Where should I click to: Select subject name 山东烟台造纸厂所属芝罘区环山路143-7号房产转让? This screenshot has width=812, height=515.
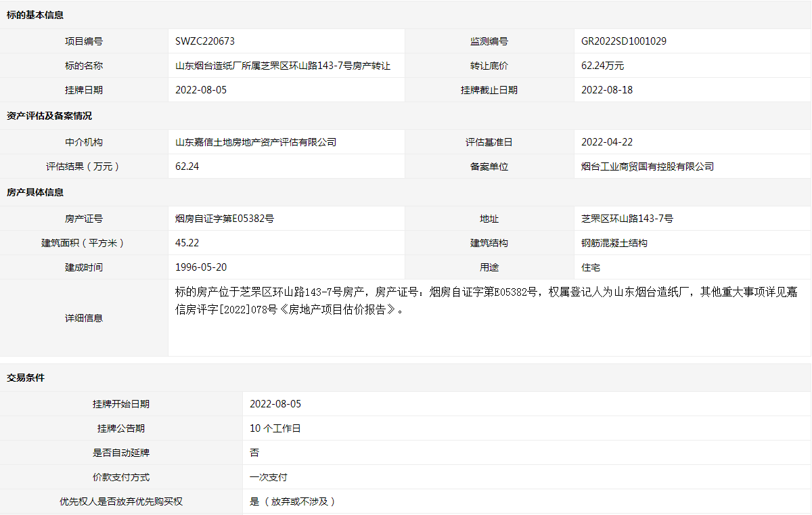283,66
